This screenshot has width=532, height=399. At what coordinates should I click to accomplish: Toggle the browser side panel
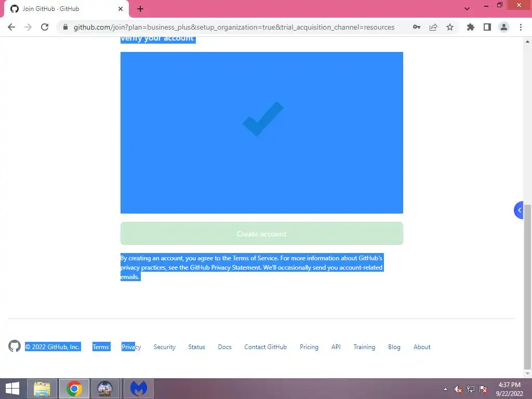point(487,27)
